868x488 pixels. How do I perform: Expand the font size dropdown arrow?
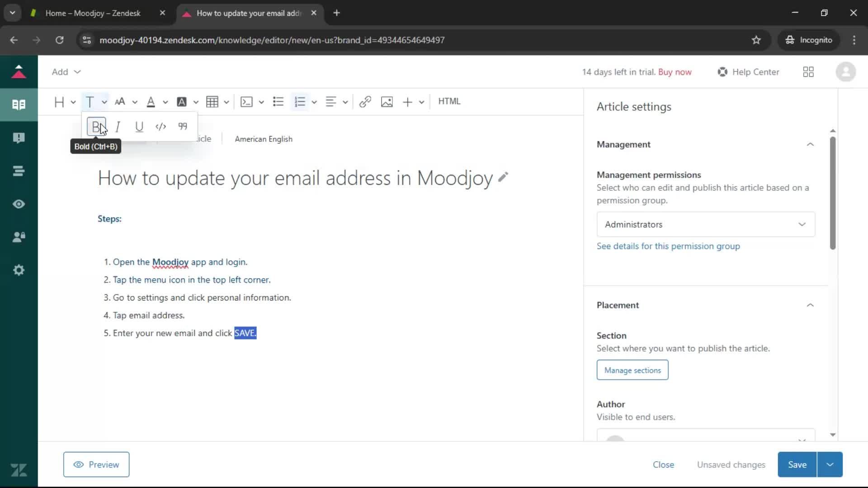pos(135,103)
